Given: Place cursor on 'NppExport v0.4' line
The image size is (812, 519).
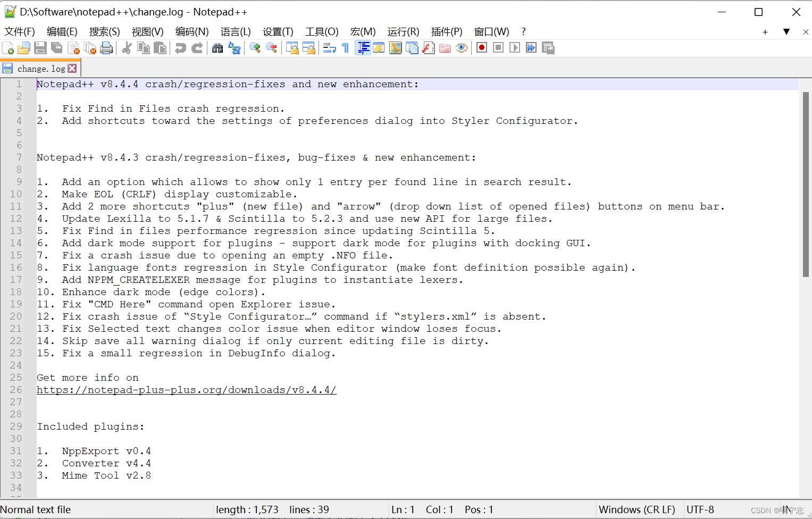Looking at the screenshot, I should pyautogui.click(x=106, y=451).
